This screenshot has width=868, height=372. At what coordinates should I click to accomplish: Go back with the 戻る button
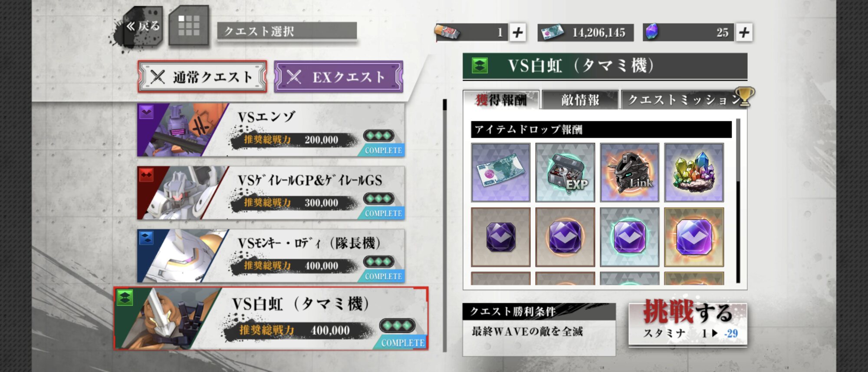(143, 27)
